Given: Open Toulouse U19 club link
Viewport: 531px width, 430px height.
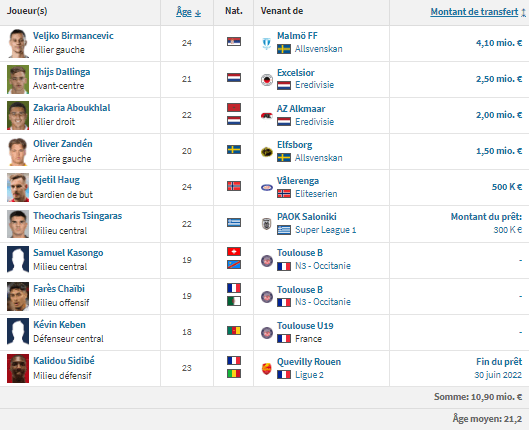Looking at the screenshot, I should 305,326.
